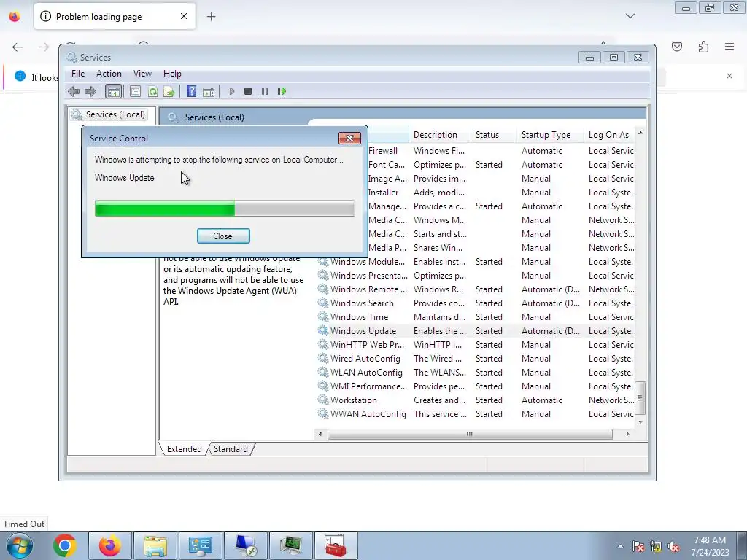Click the Back arrow in Services toolbar
The image size is (747, 560).
click(74, 91)
